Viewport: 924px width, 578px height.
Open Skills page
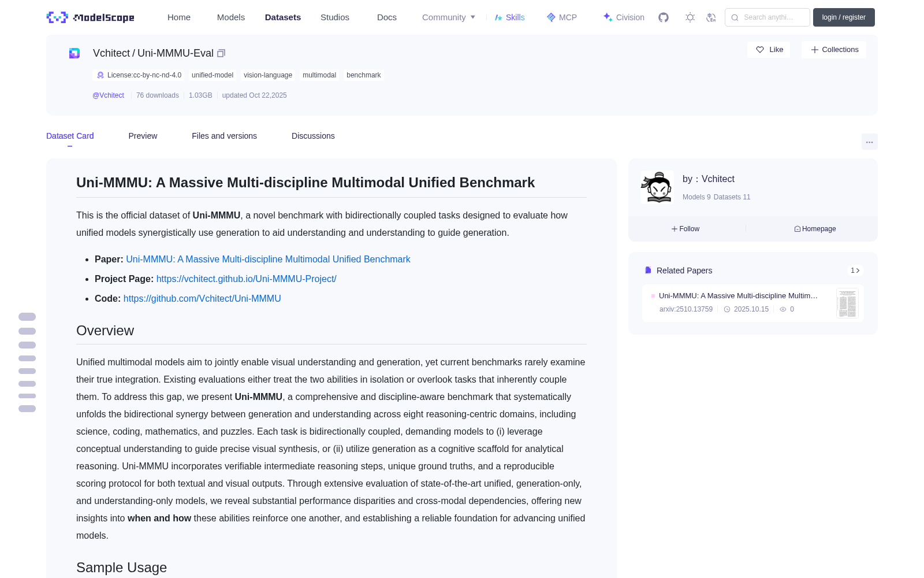click(510, 17)
